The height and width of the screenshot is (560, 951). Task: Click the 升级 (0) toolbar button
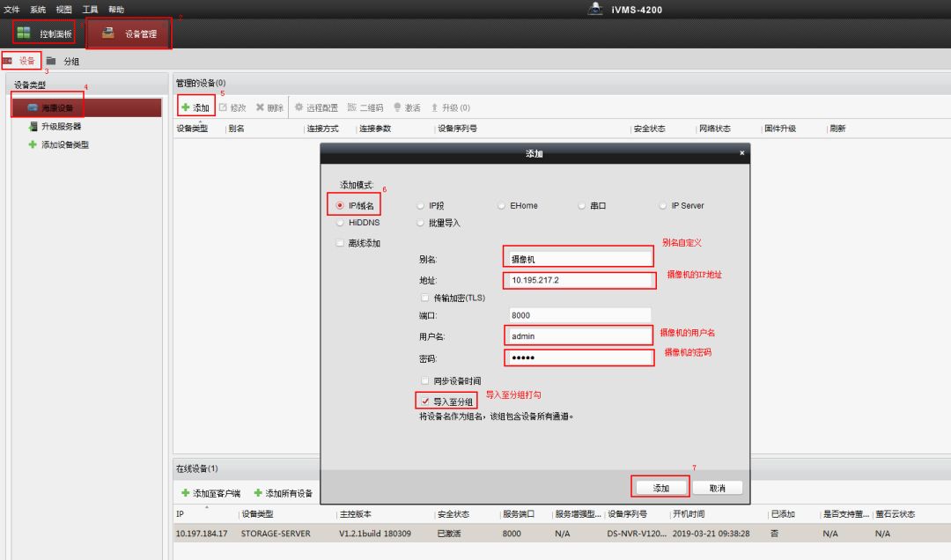pos(450,107)
